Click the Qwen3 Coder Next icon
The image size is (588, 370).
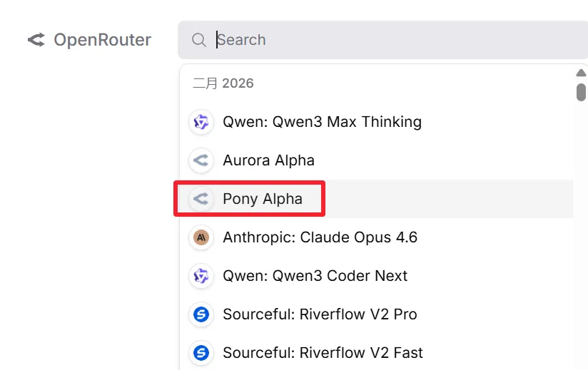pos(201,276)
